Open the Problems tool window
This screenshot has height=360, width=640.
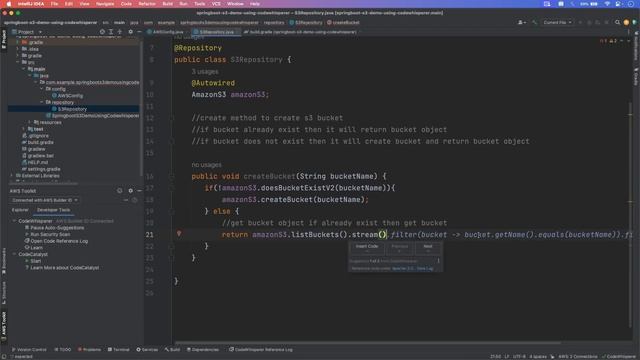click(89, 350)
